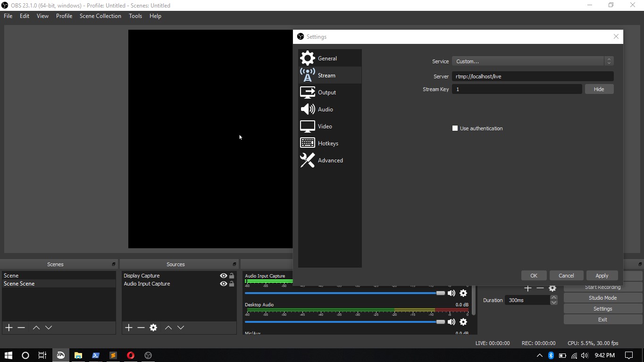
Task: Click the main window Settings button
Action: pos(602,309)
